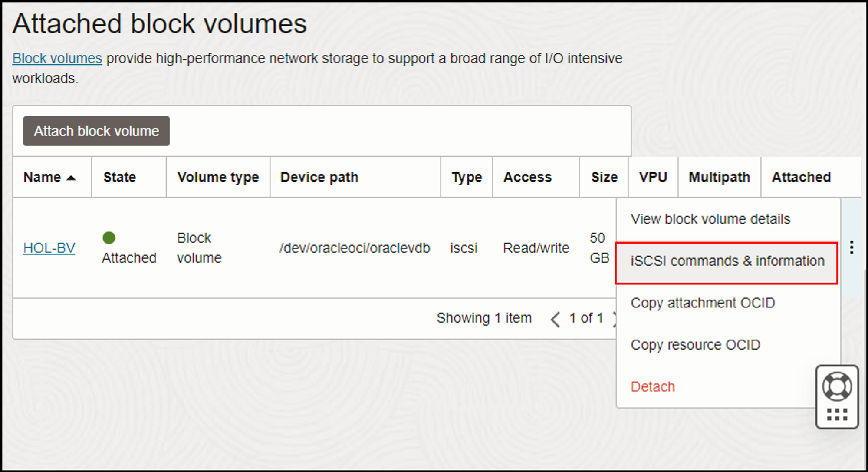Click the Multipath column header
Image resolution: width=868 pixels, height=472 pixels.
[719, 177]
